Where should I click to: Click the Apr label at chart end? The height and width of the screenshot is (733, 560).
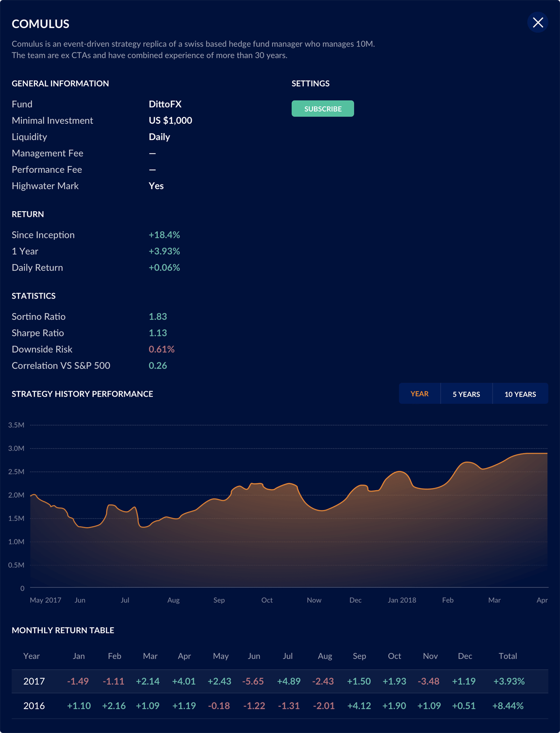542,600
